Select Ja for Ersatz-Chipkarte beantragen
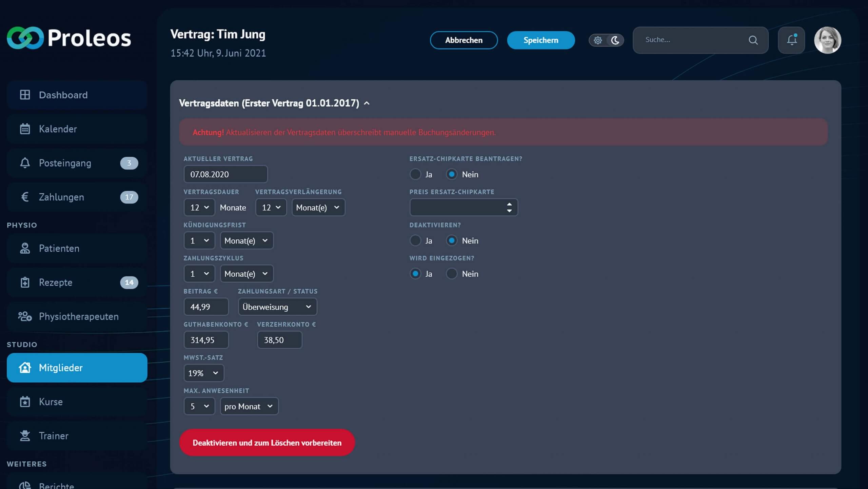The image size is (868, 489). [x=415, y=174]
